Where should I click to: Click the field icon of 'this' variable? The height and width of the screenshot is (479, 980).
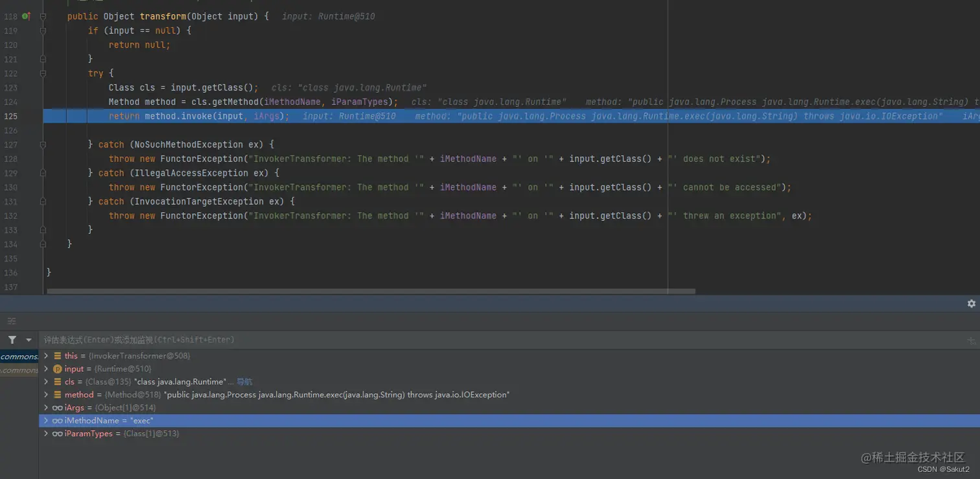pyautogui.click(x=58, y=356)
